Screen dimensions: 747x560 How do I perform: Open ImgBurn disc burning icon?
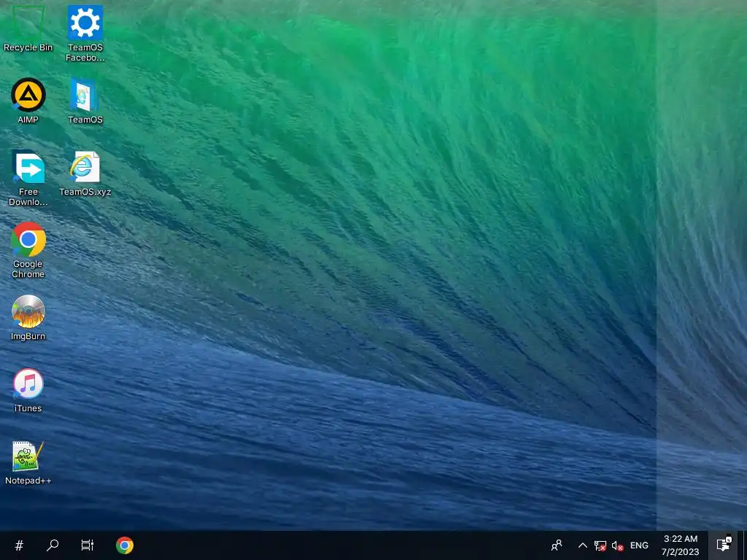[x=28, y=318]
